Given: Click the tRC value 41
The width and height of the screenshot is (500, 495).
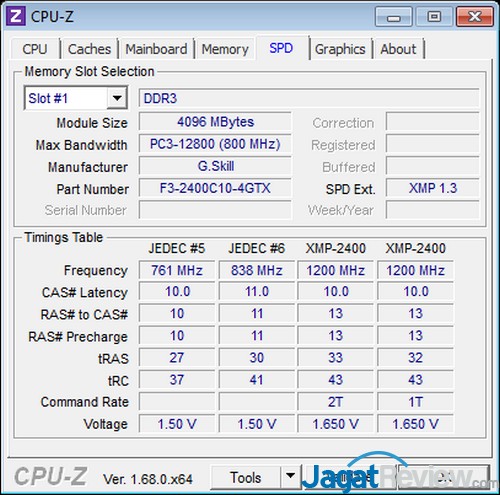Looking at the screenshot, I should (x=257, y=380).
